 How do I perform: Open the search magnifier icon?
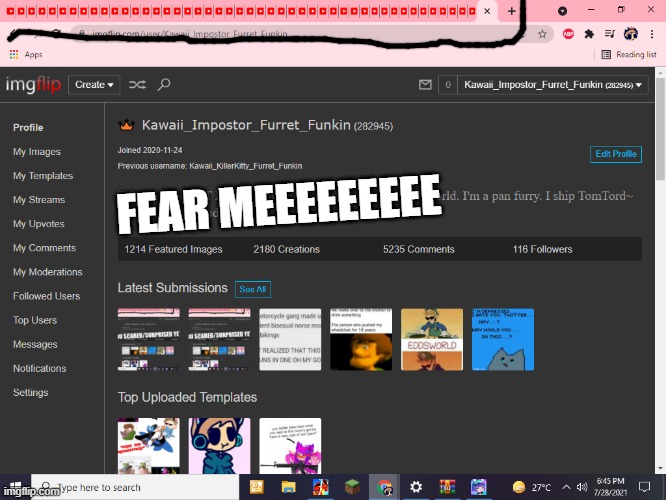164,85
